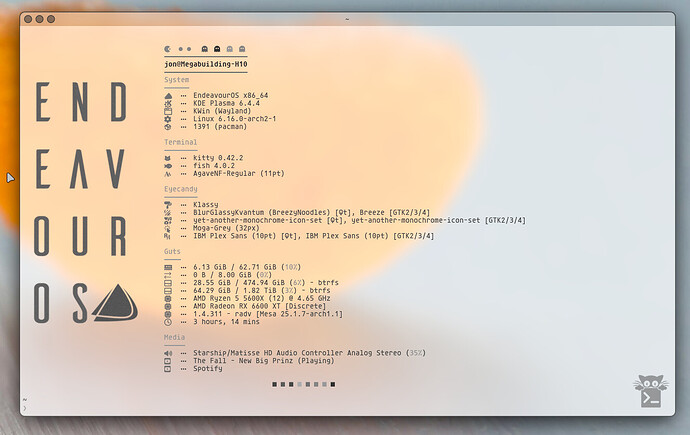Click the EndeavourOS x86_64 text
The width and height of the screenshot is (690, 435).
[x=231, y=95]
